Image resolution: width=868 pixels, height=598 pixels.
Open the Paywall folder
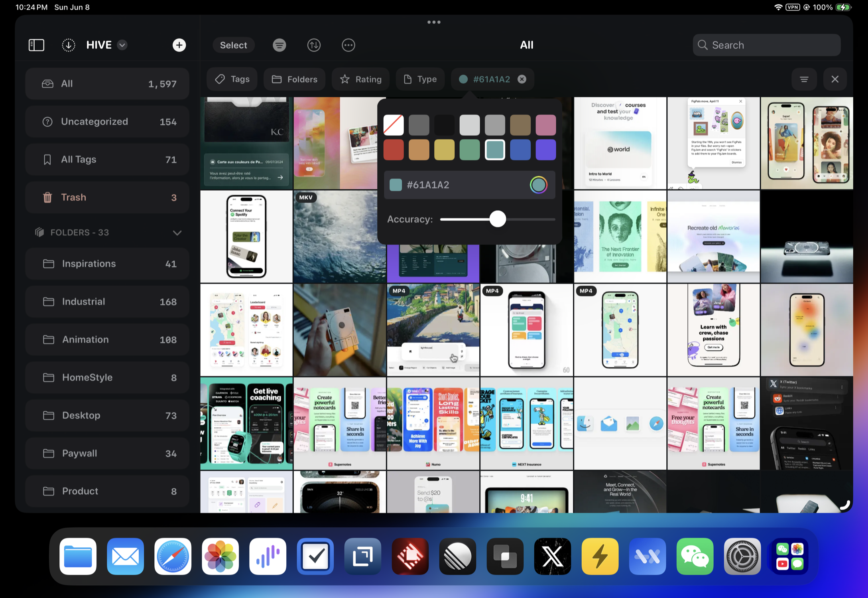[107, 453]
